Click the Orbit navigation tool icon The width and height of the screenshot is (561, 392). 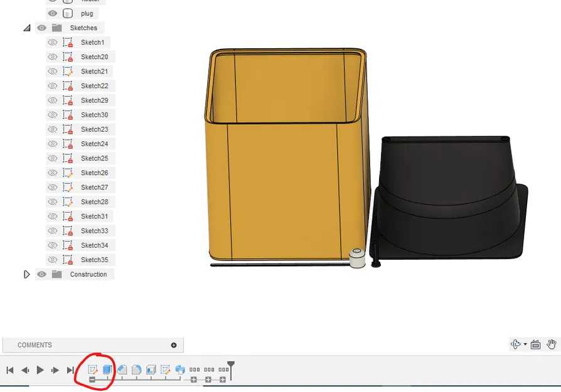(516, 344)
